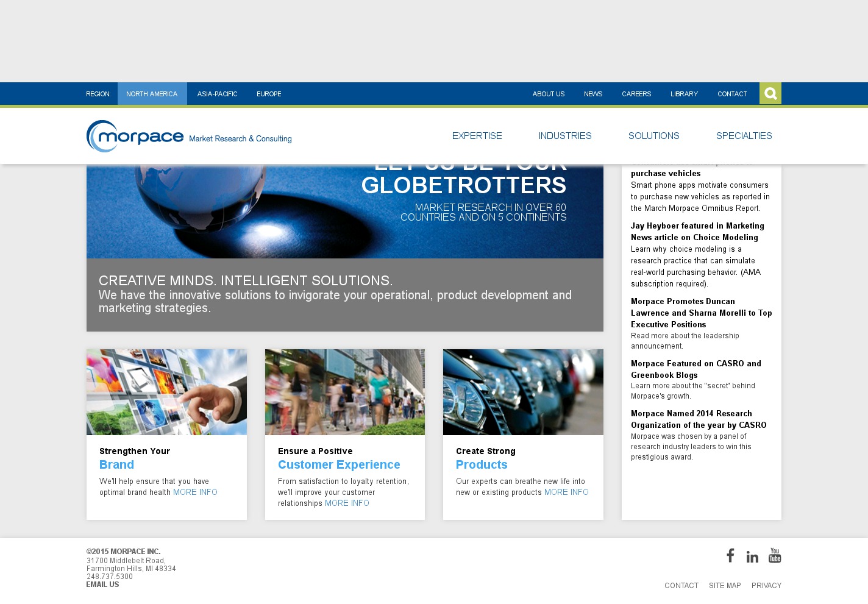Open Jay Heyboer Choice Modeling article
The width and height of the screenshot is (868, 604).
click(697, 232)
